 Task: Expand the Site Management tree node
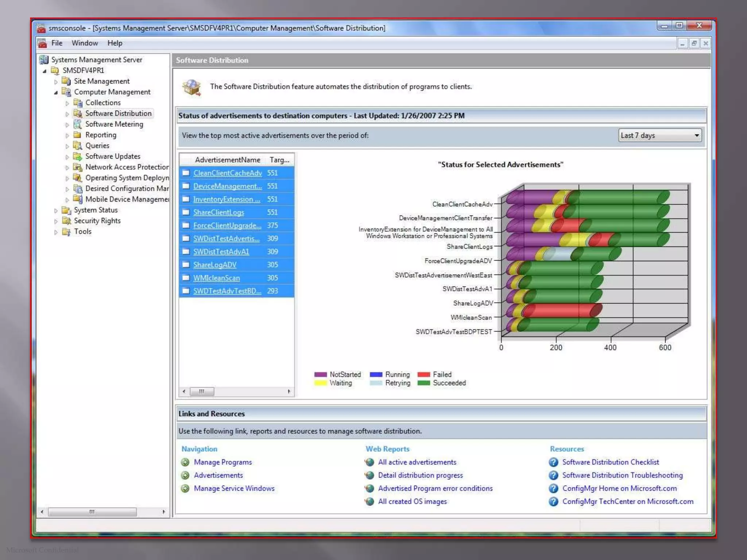[x=56, y=82]
